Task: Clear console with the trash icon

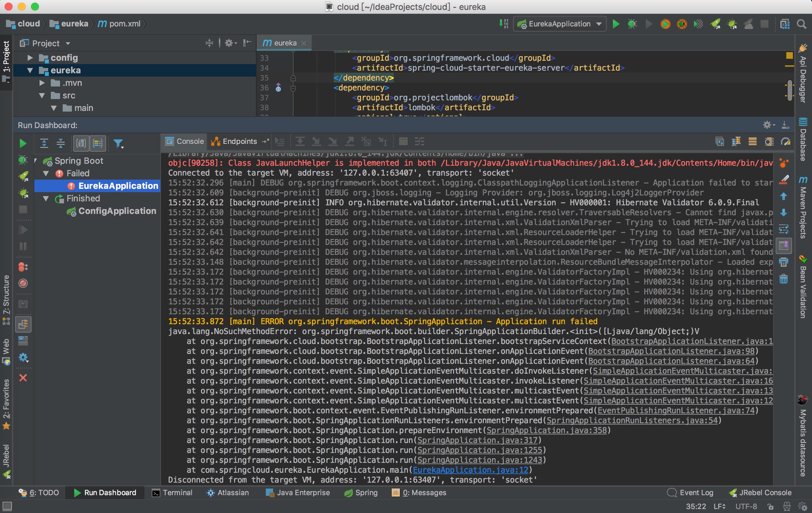Action: tap(783, 279)
